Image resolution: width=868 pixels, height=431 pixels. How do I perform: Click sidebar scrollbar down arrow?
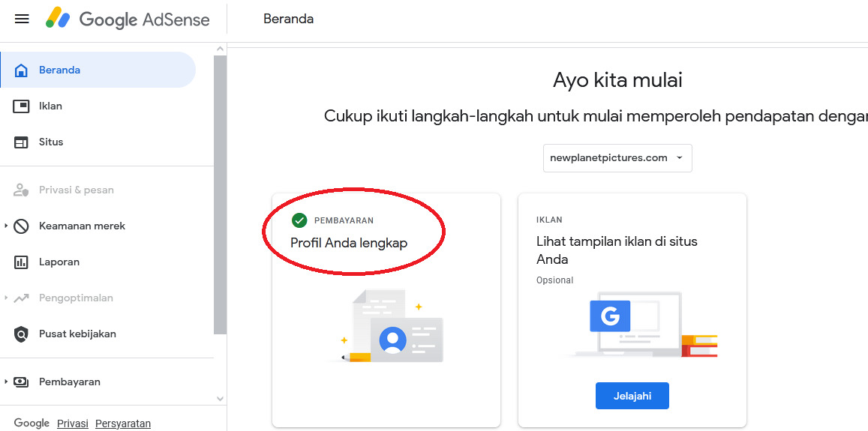(220, 398)
